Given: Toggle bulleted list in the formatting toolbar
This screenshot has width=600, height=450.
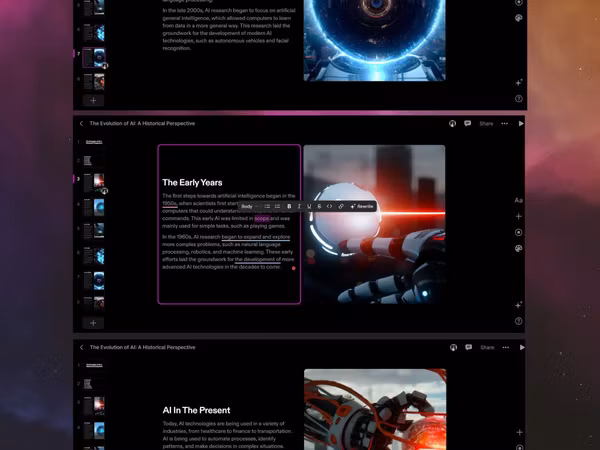Looking at the screenshot, I should pyautogui.click(x=267, y=206).
